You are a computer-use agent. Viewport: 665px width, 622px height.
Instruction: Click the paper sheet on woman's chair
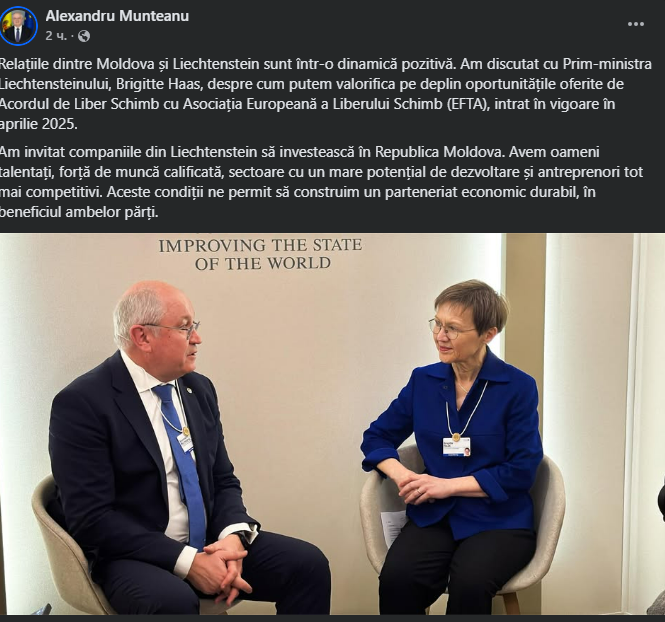pos(394,528)
